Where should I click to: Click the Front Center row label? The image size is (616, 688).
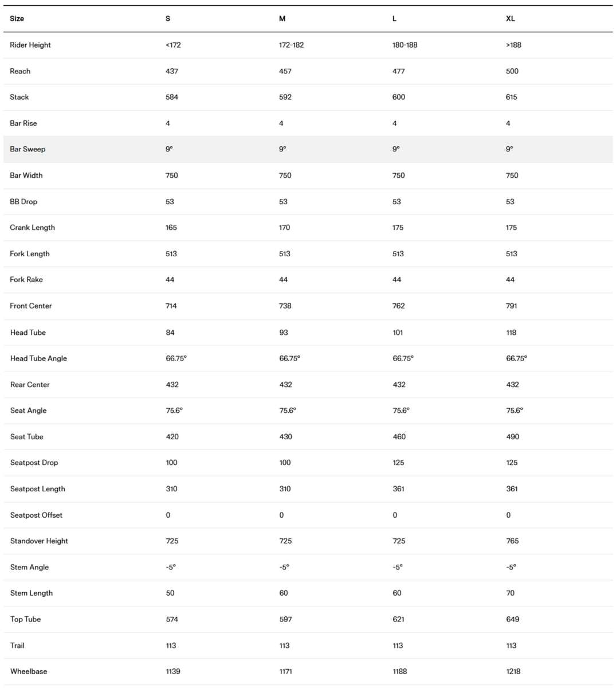31,306
